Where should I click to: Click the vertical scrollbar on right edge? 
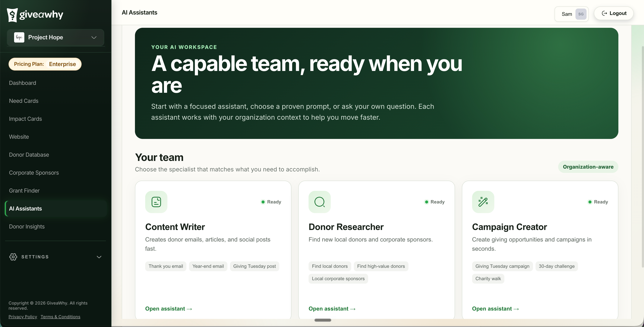click(643, 156)
